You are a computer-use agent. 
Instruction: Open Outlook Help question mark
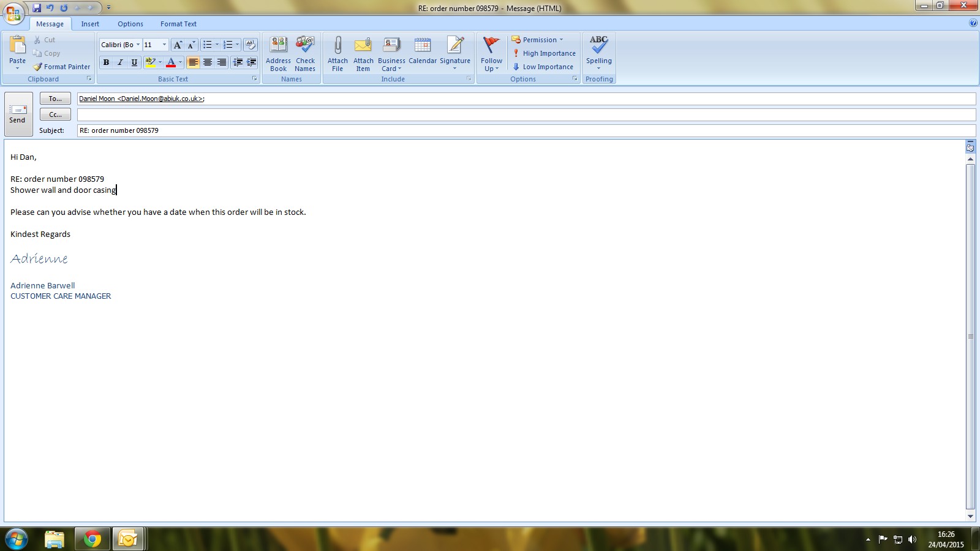click(x=973, y=23)
